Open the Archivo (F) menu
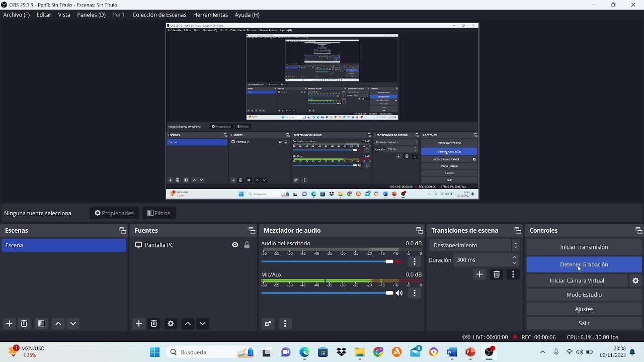Screen dimensions: 644x362 [x=17, y=15]
